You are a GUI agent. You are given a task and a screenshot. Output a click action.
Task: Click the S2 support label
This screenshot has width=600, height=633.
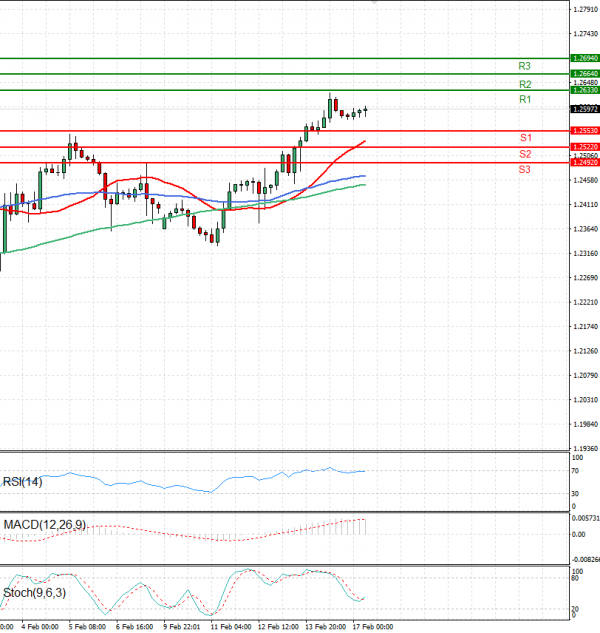coord(525,154)
